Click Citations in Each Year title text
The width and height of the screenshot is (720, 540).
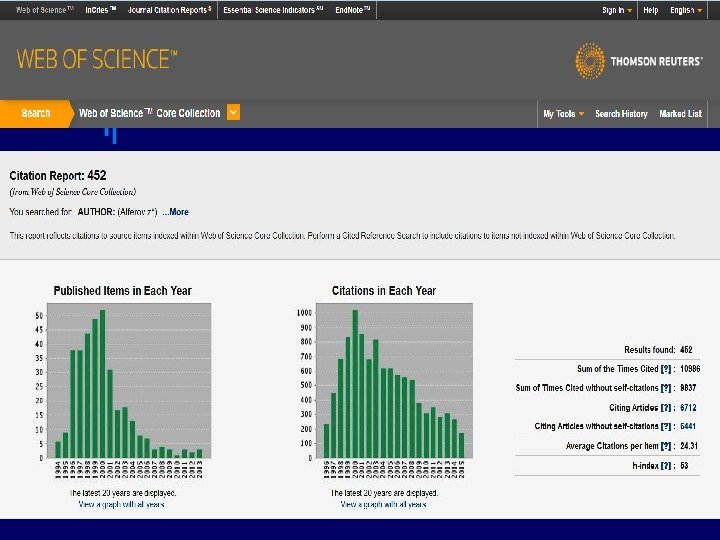pos(384,291)
